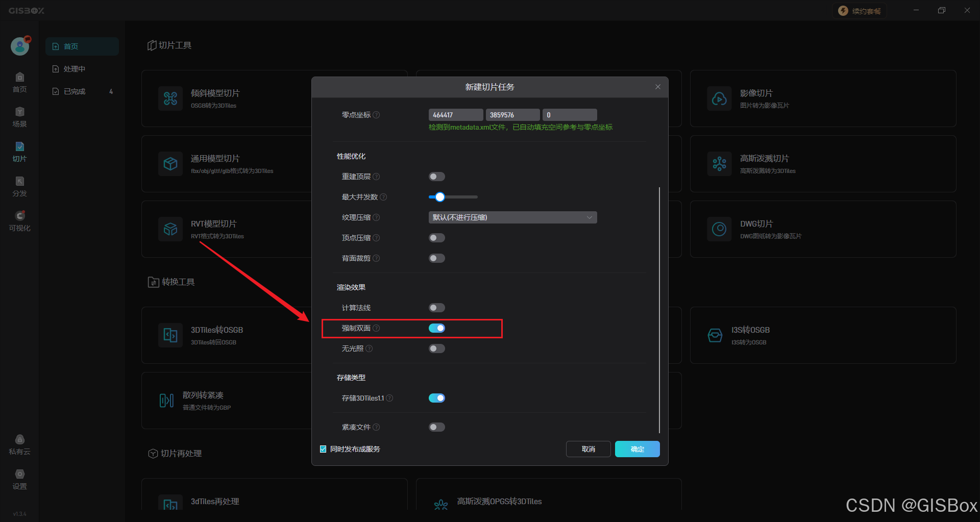The image size is (980, 522).
Task: Click the 确定 button
Action: (x=638, y=449)
